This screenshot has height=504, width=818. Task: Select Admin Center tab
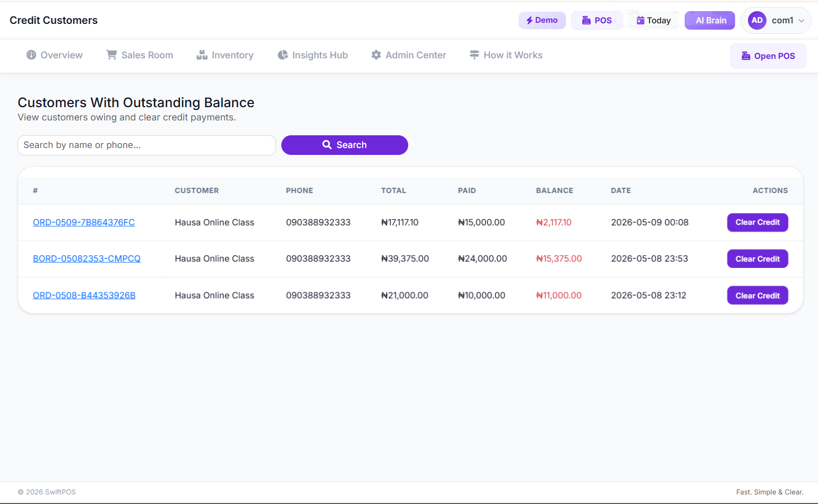tap(409, 55)
